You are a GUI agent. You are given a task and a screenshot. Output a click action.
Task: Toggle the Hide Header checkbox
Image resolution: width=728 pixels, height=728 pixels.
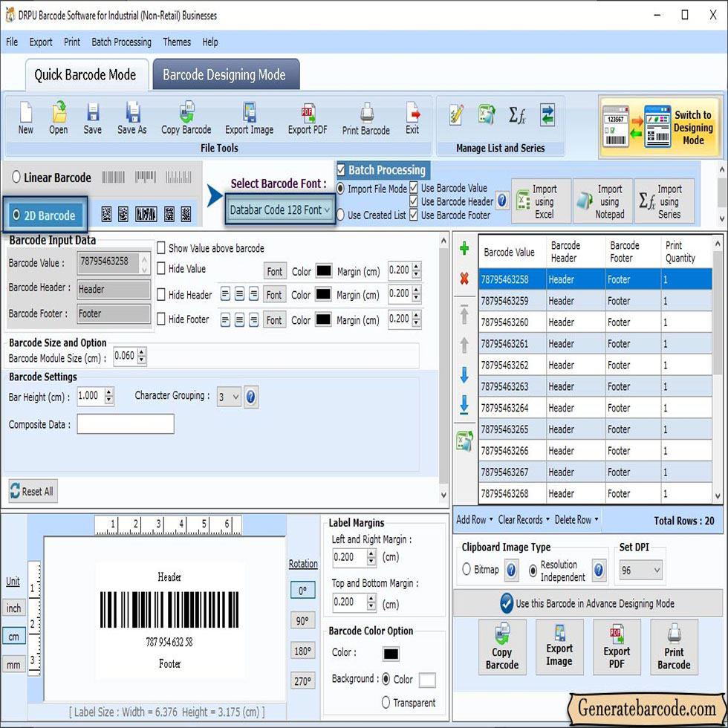(161, 295)
